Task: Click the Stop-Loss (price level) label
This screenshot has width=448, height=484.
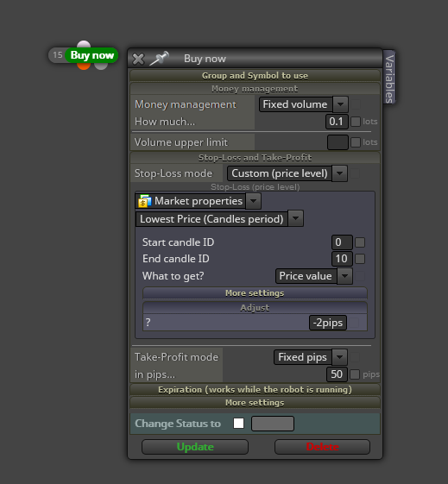Action: 255,187
